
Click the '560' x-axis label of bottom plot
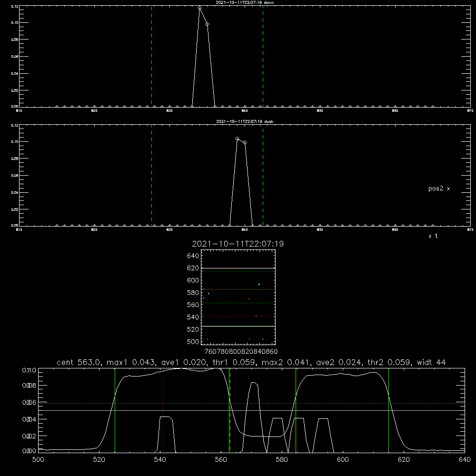click(221, 459)
